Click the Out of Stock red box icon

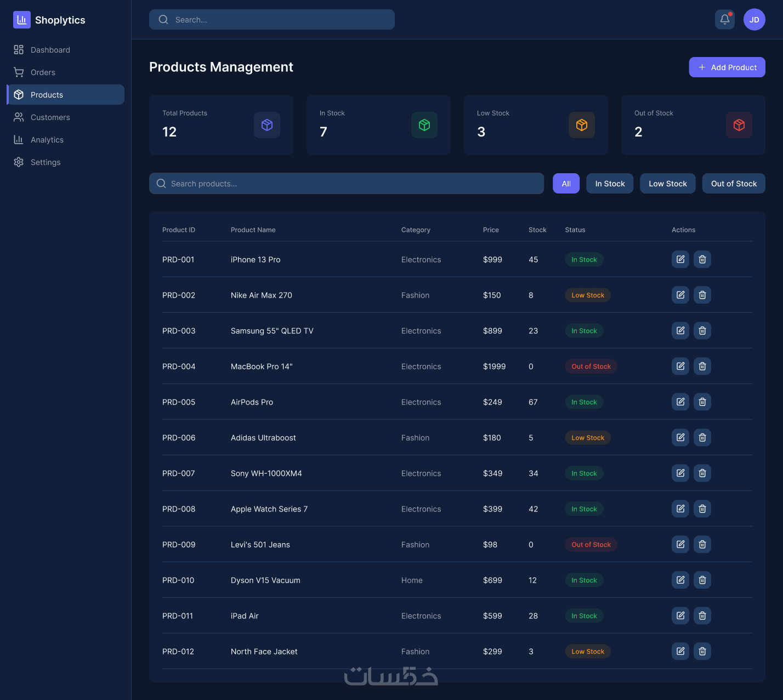pyautogui.click(x=739, y=125)
